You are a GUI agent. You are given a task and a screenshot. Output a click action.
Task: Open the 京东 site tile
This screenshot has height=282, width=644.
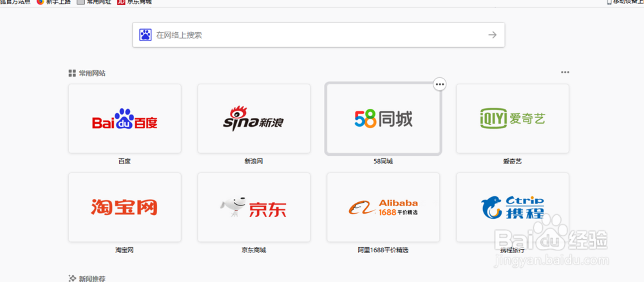[254, 207]
